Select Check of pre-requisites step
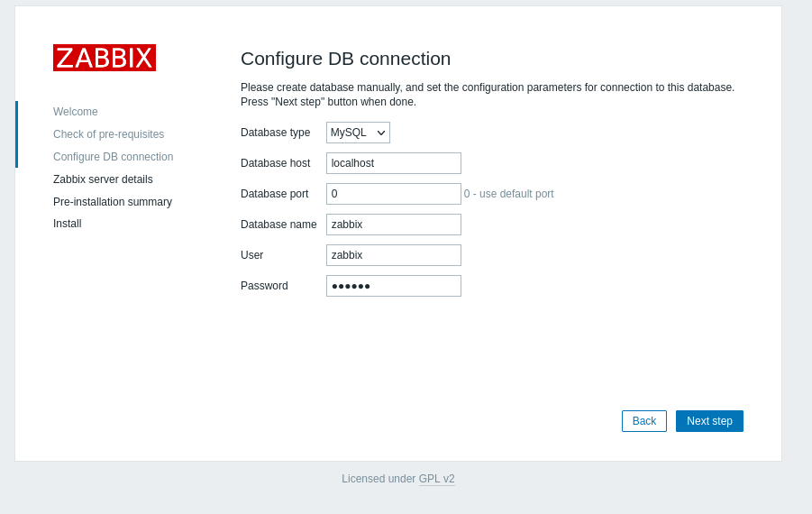Image resolution: width=812 pixels, height=514 pixels. point(109,134)
